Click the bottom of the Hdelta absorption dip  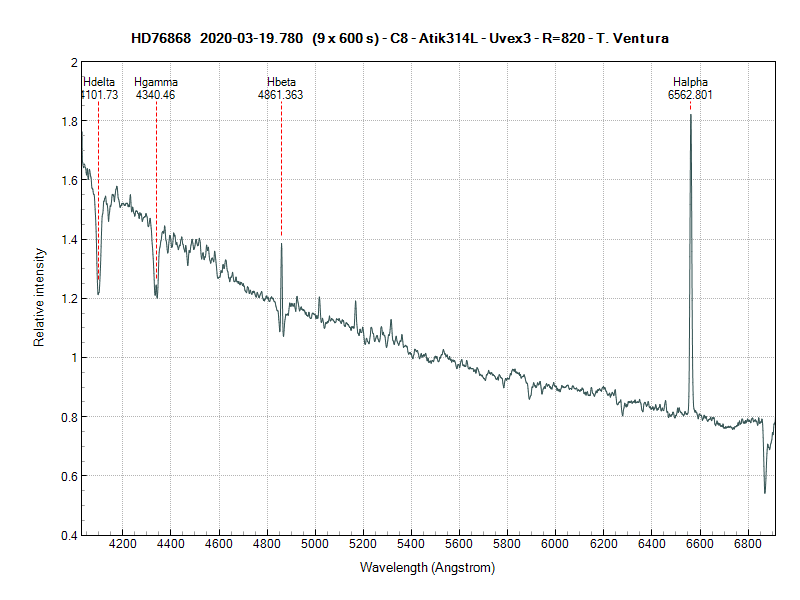(98, 293)
